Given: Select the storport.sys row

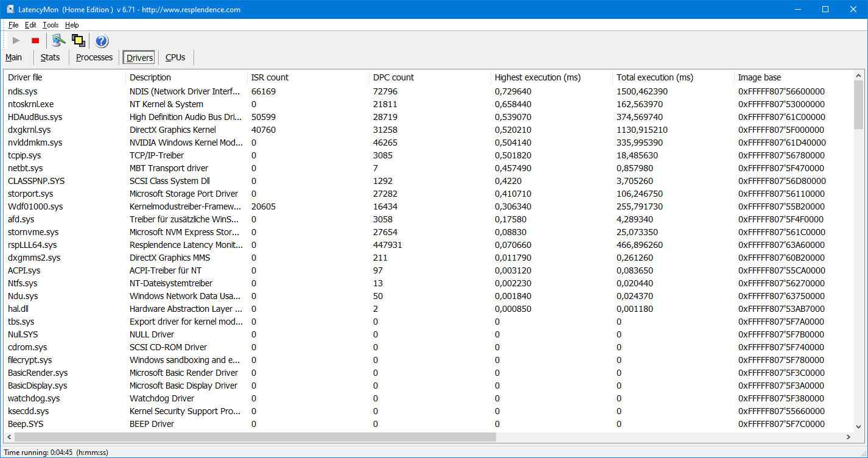Looking at the screenshot, I should (x=429, y=194).
